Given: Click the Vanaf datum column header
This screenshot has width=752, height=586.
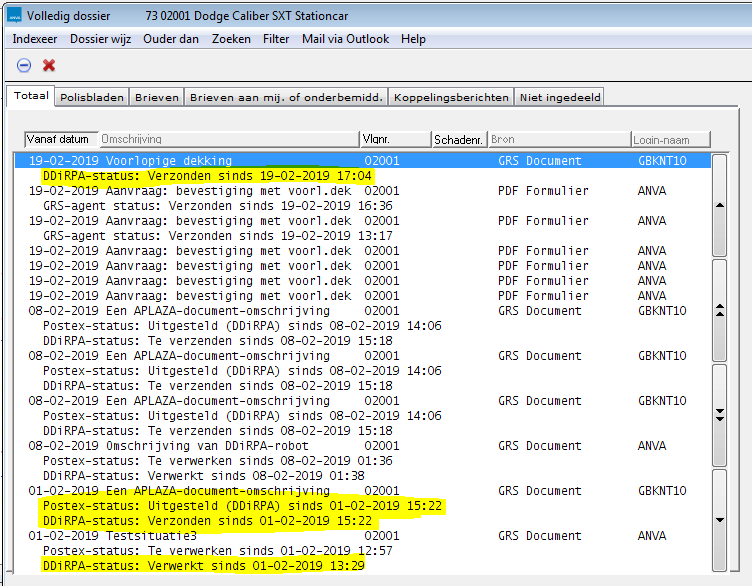Looking at the screenshot, I should (x=61, y=139).
